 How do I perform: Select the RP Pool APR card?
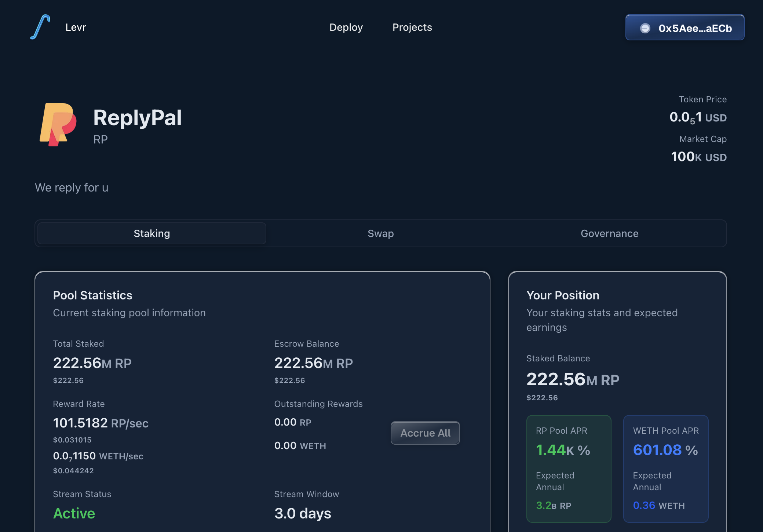pos(569,468)
